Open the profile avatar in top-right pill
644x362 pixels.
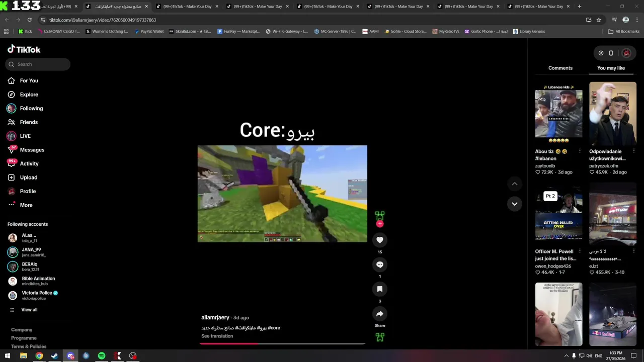point(626,53)
